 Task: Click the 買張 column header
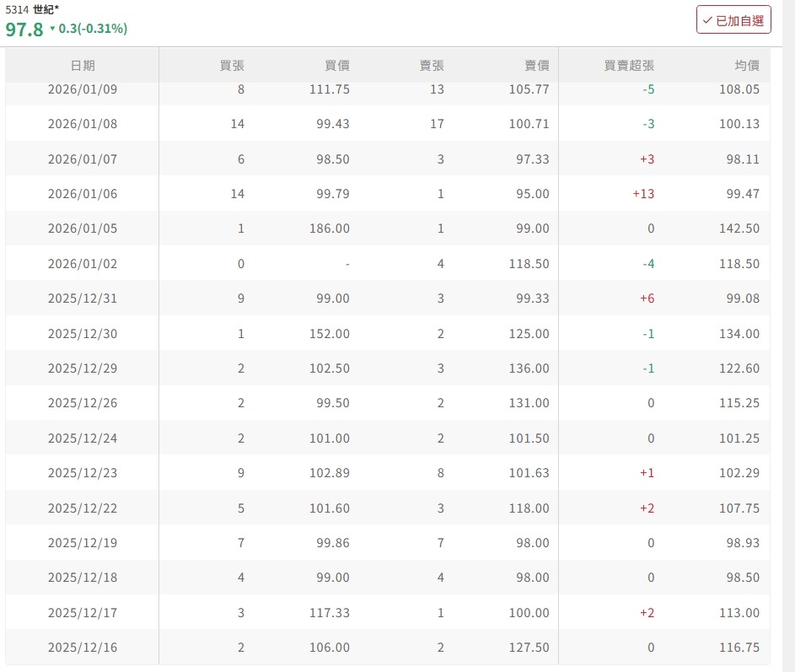coord(231,66)
